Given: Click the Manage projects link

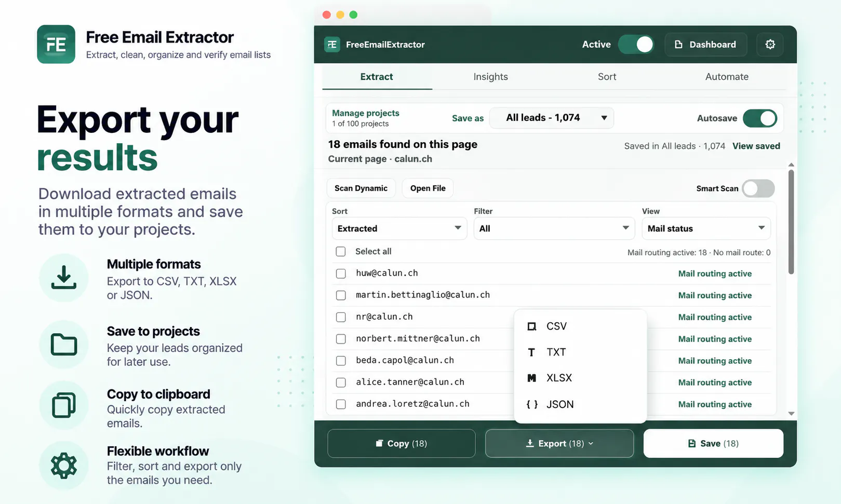Looking at the screenshot, I should [366, 113].
